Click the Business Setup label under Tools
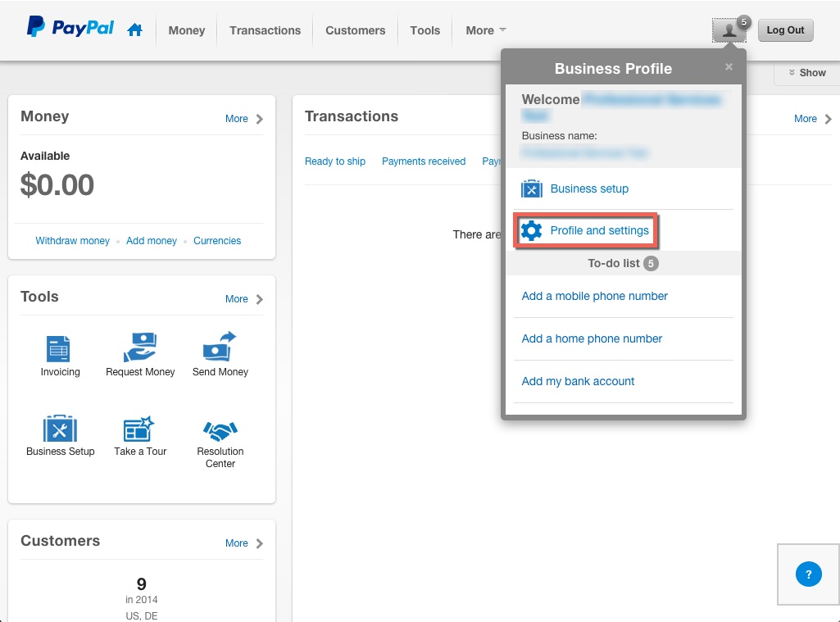The height and width of the screenshot is (622, 840). tap(61, 451)
